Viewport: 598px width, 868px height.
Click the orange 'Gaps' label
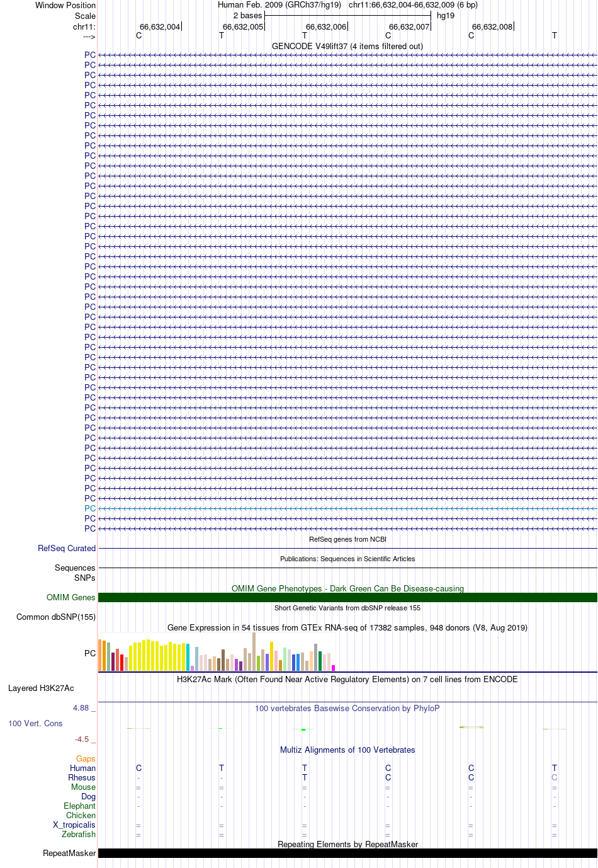pyautogui.click(x=86, y=759)
